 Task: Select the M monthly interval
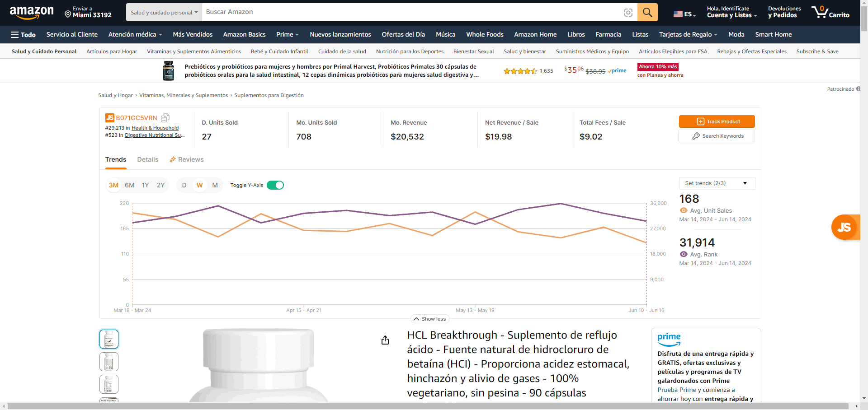(x=215, y=185)
